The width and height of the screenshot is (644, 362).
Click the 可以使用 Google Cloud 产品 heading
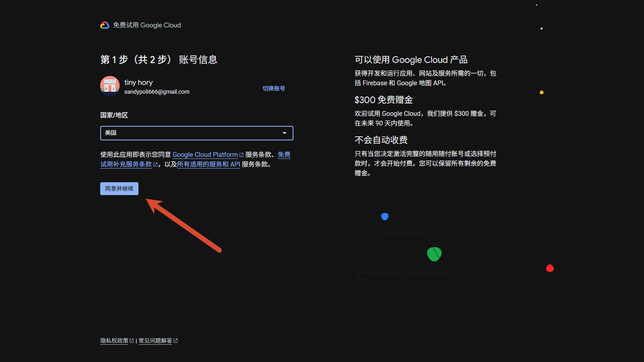(x=411, y=60)
